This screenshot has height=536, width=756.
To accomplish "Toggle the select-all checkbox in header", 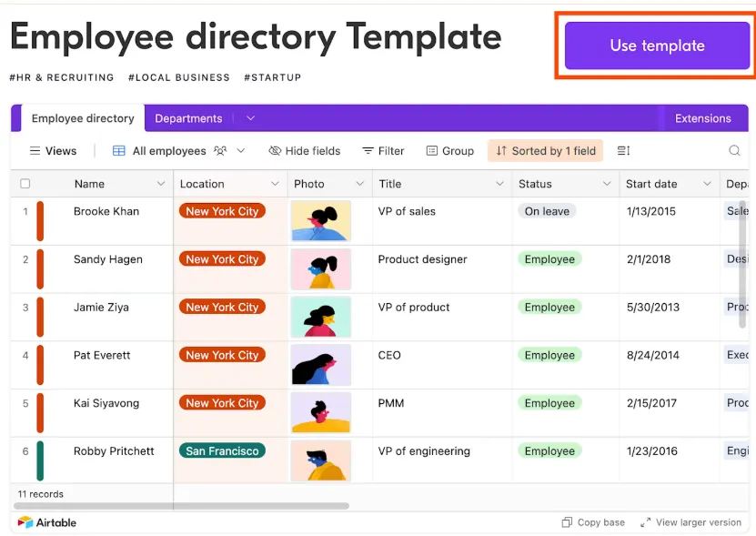I will [25, 184].
